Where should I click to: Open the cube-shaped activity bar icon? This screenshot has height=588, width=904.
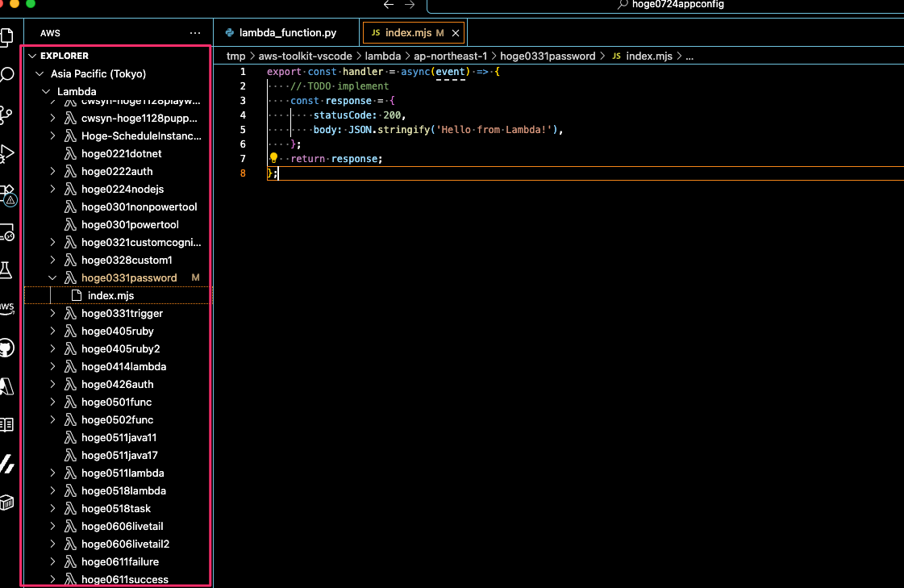7,503
